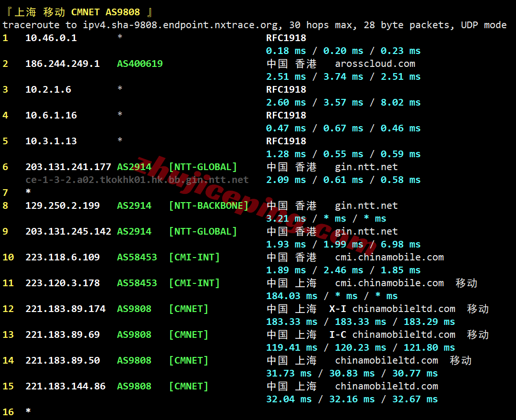Screen dimensions: 516x420
Task: Click latency value 121.80 ms on hop 13
Action: (429, 347)
